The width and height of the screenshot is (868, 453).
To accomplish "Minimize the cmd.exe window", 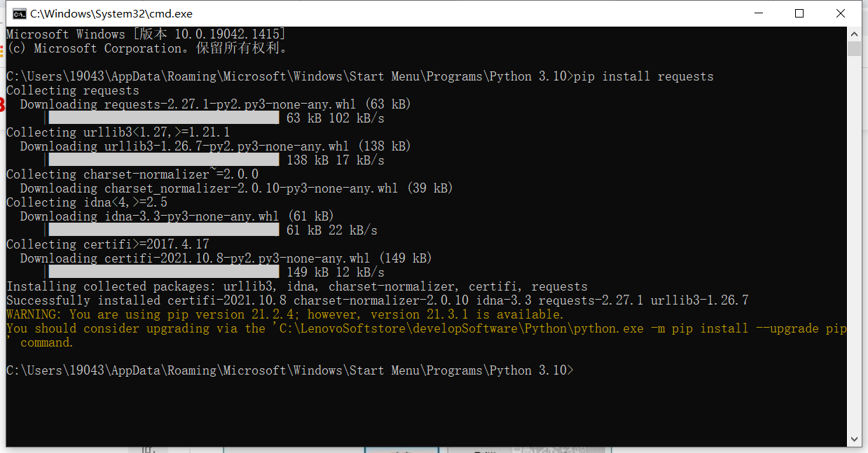I will 758,13.
